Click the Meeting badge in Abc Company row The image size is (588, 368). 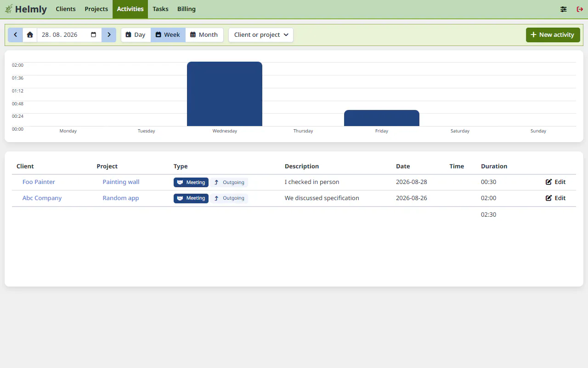pyautogui.click(x=191, y=199)
